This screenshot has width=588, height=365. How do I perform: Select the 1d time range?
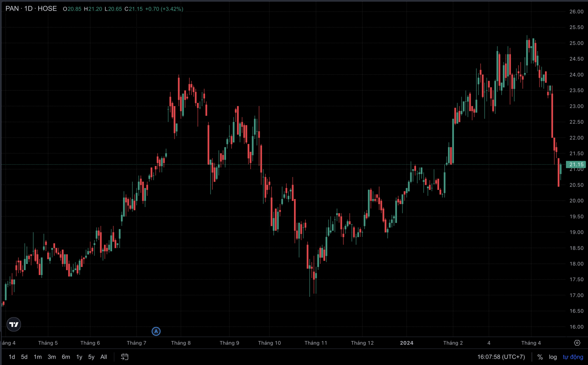click(x=12, y=357)
